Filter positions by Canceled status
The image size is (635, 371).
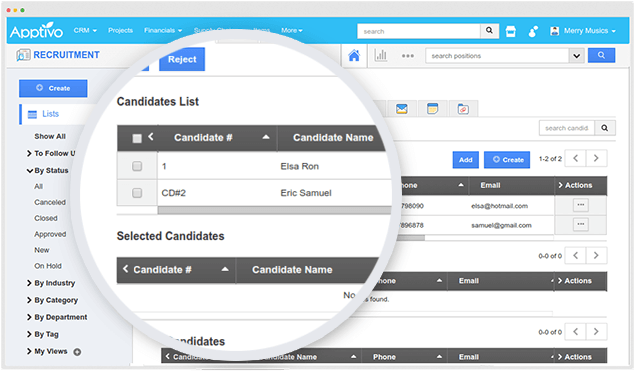pos(50,202)
